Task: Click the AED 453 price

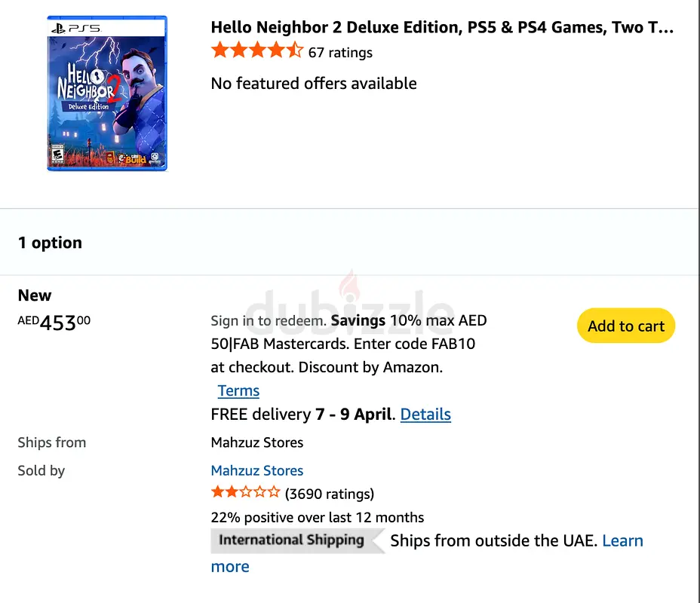Action: [x=54, y=323]
